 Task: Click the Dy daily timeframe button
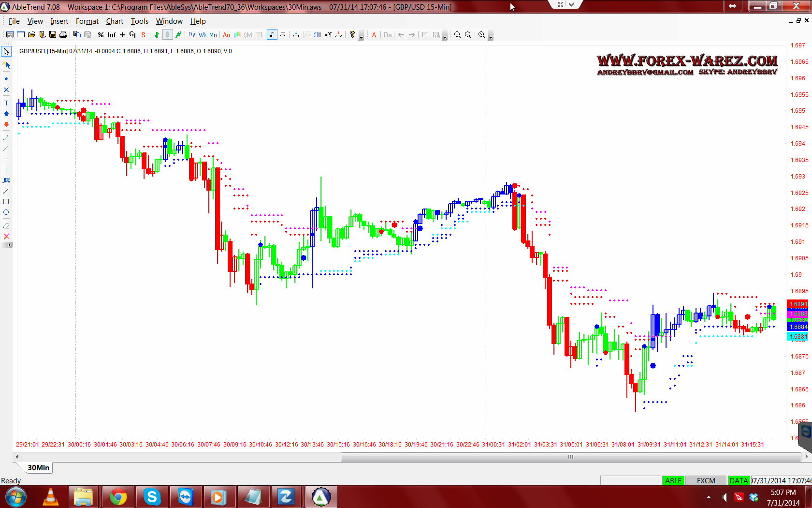point(192,35)
